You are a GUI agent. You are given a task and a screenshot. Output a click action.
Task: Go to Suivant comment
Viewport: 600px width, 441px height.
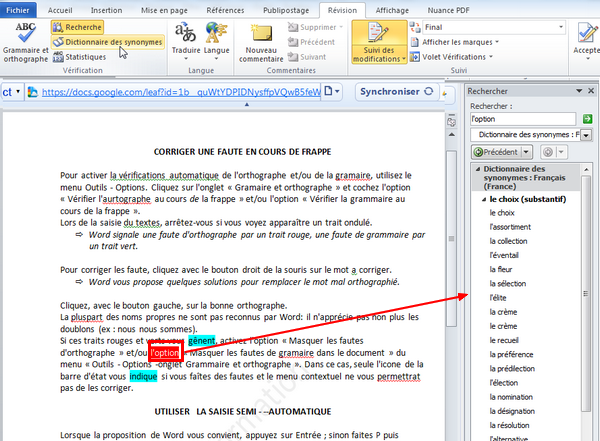tap(307, 57)
